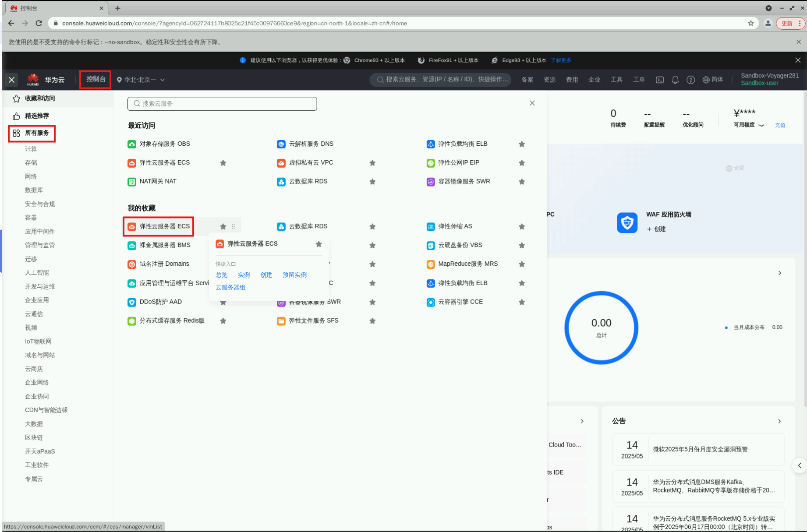Click the MapReduce MRS service icon
Screen dimensions: 807x532
(x=431, y=264)
